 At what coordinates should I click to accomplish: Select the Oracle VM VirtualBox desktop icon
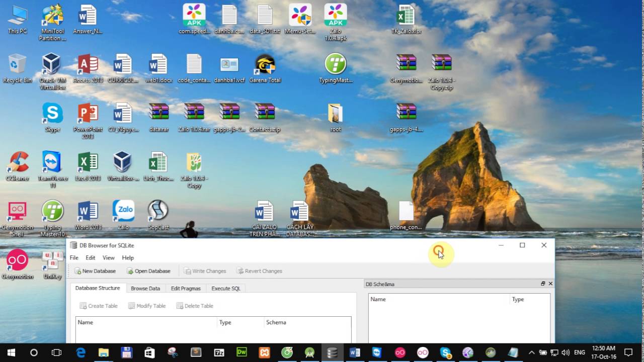coord(53,72)
